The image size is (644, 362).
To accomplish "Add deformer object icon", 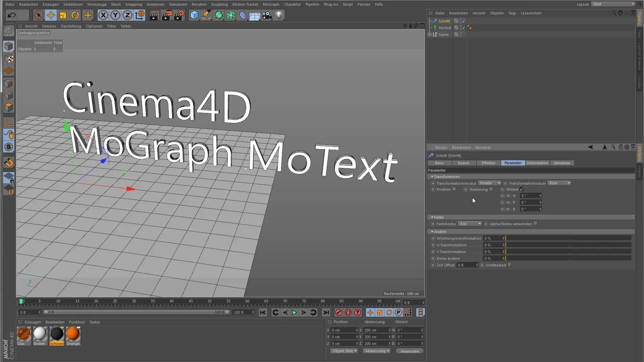I will (x=243, y=15).
